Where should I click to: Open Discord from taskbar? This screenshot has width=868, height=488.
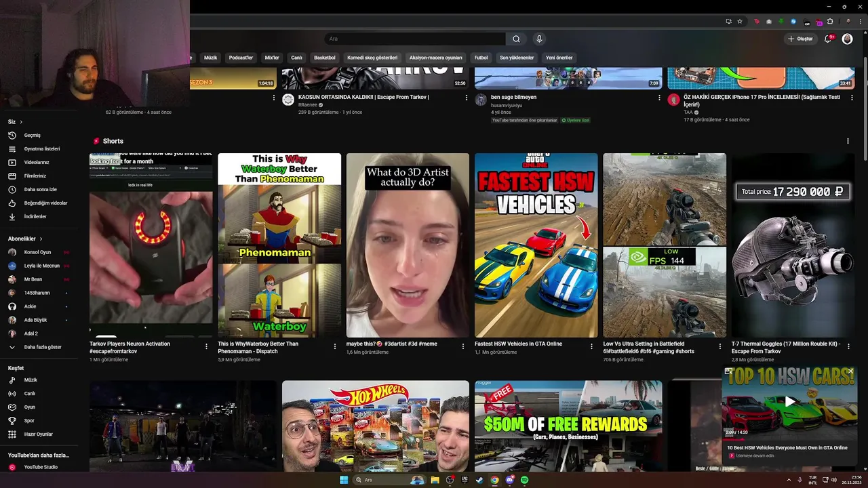click(509, 480)
